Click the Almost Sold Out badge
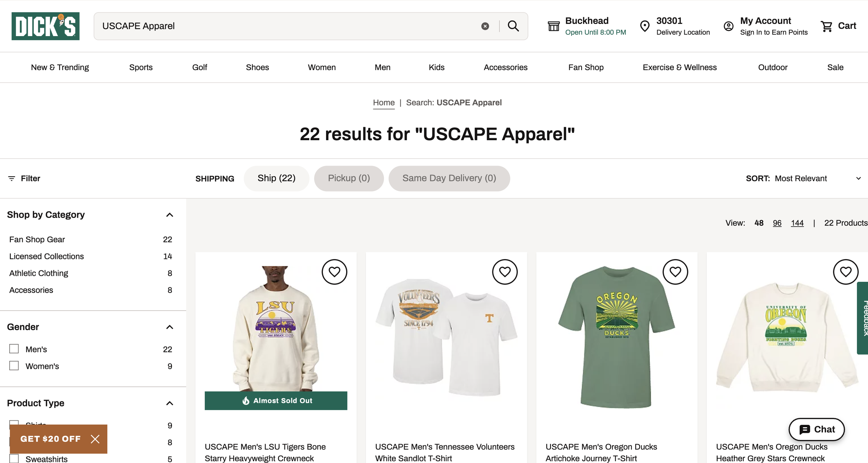 pos(276,401)
